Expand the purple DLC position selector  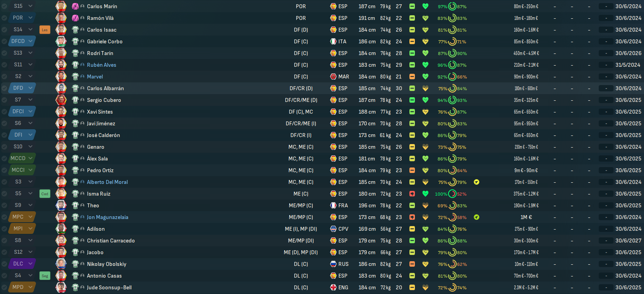click(22, 264)
